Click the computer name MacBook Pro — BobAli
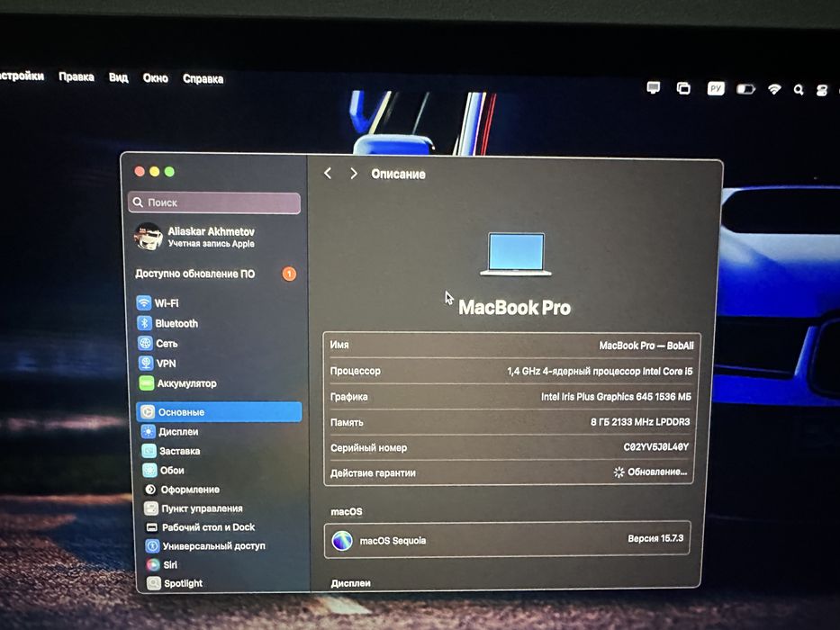The width and height of the screenshot is (840, 630). coord(646,346)
